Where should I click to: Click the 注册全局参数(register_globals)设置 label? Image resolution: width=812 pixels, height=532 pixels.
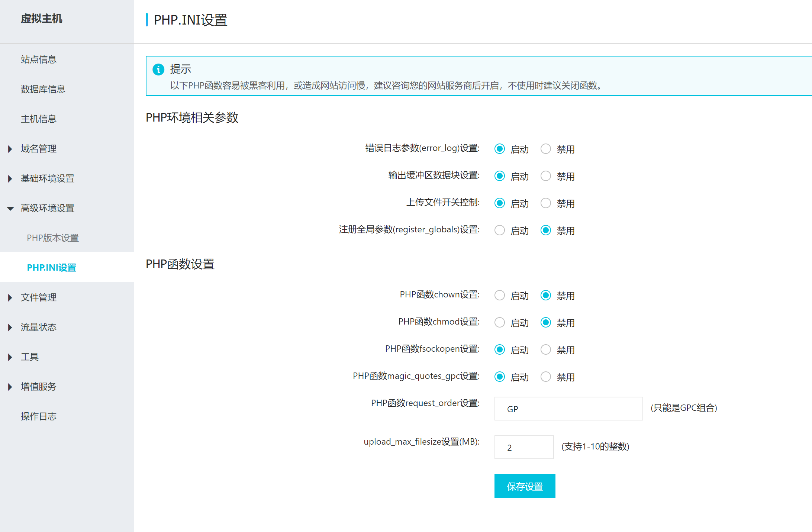[x=409, y=230]
